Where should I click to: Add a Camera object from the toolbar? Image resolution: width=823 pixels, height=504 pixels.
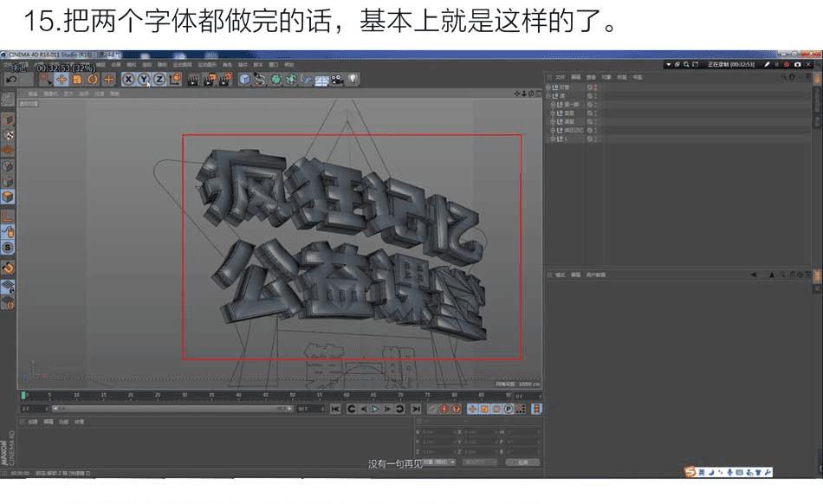[x=338, y=80]
